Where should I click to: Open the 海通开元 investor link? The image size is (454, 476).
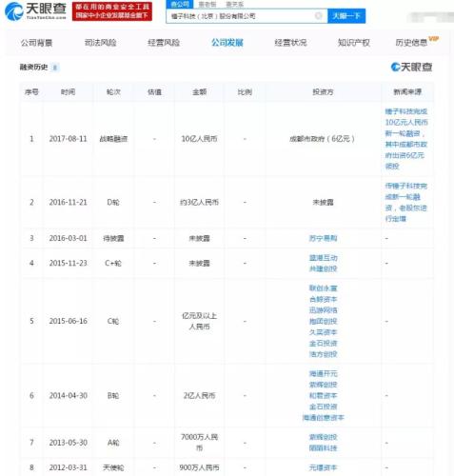(323, 374)
